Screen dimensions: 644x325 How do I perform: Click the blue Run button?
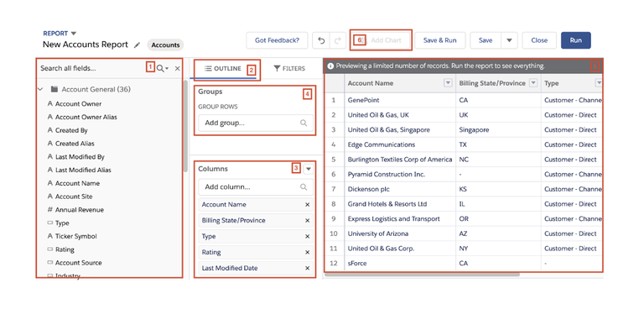[575, 40]
